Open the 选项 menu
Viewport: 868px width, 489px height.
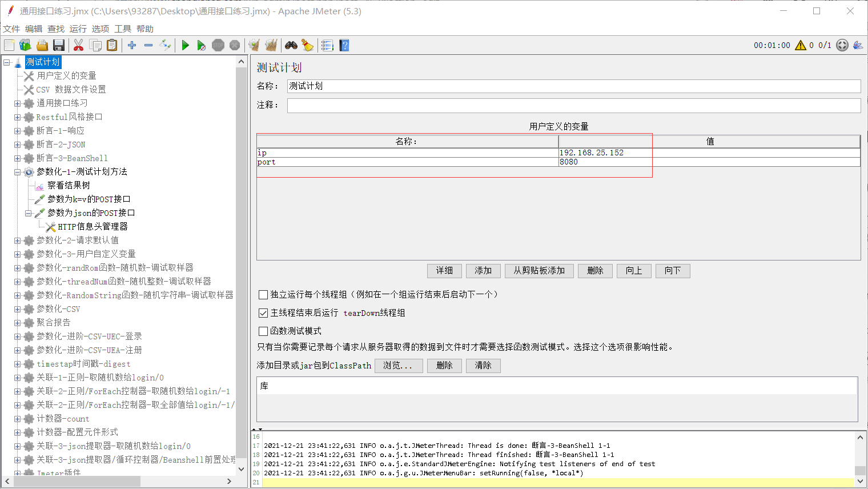point(101,29)
